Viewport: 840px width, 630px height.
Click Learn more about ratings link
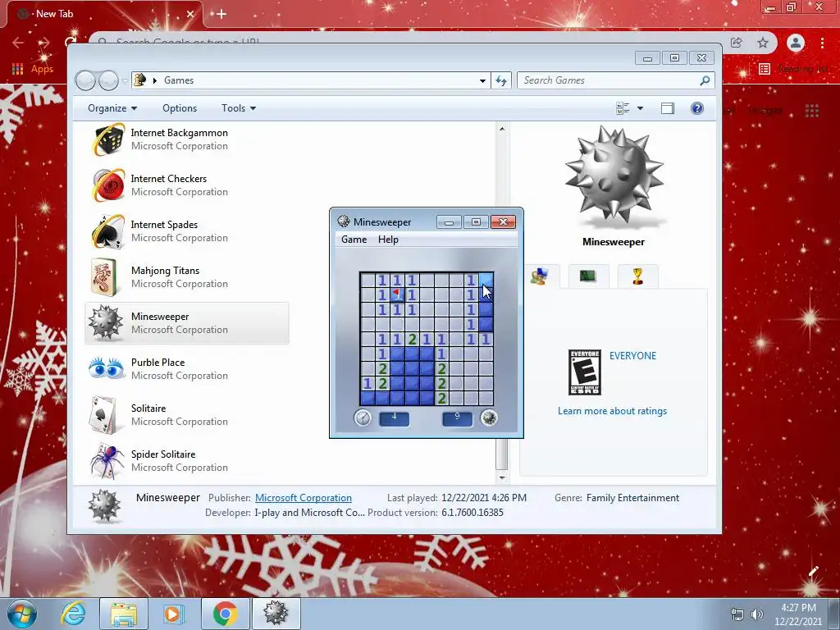[612, 411]
